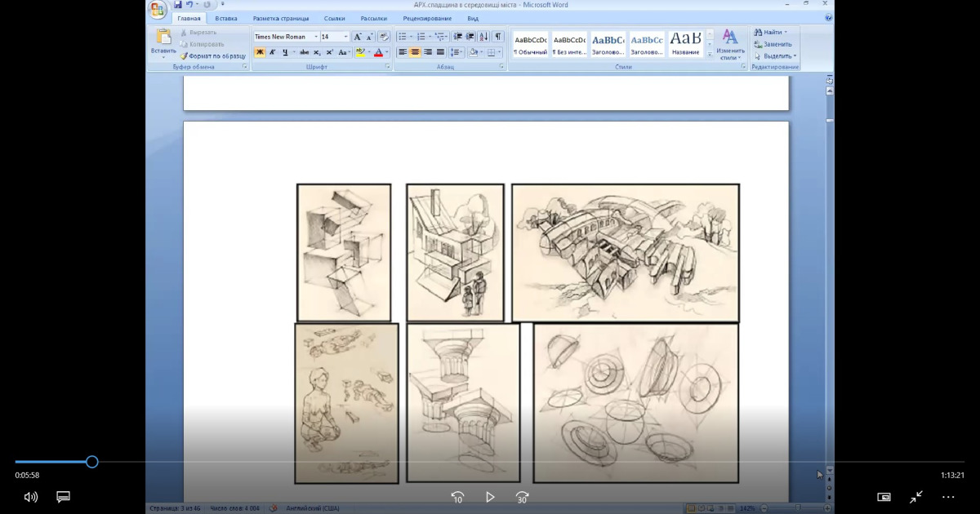Open the font size 14 dropdown

(346, 37)
